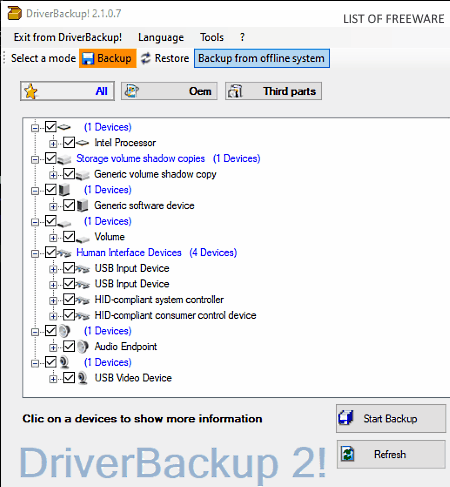450x487 pixels.
Task: Click the webcam icon beside USB Video Device
Action: [83, 378]
